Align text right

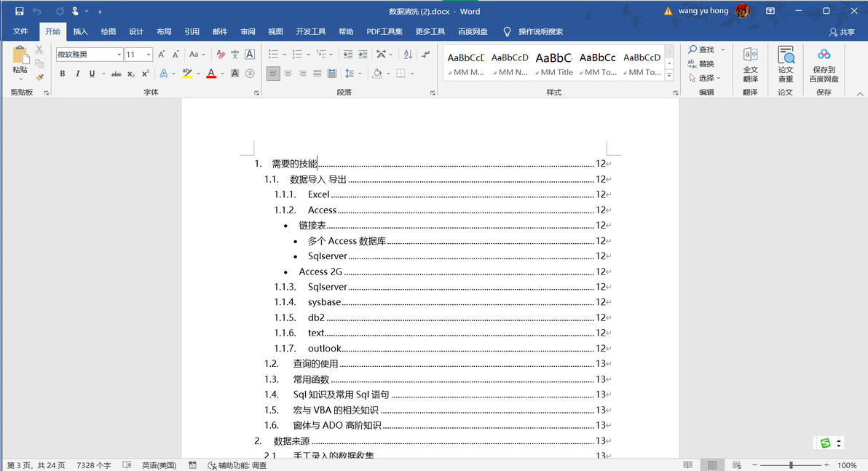pyautogui.click(x=302, y=73)
